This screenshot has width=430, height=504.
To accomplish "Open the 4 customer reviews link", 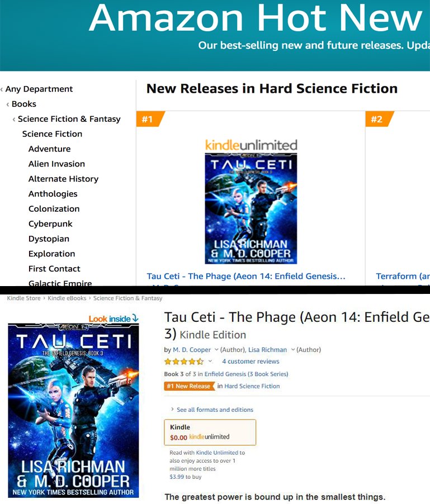I will (x=251, y=362).
